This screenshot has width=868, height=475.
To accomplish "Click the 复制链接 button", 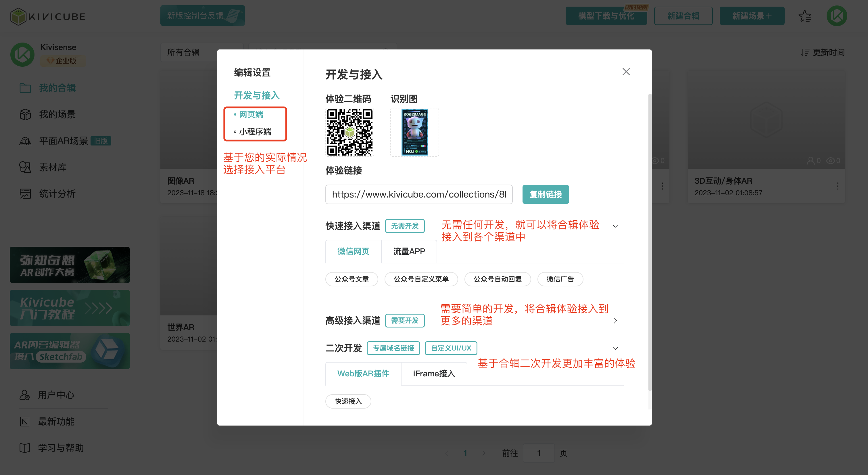I will [x=546, y=195].
